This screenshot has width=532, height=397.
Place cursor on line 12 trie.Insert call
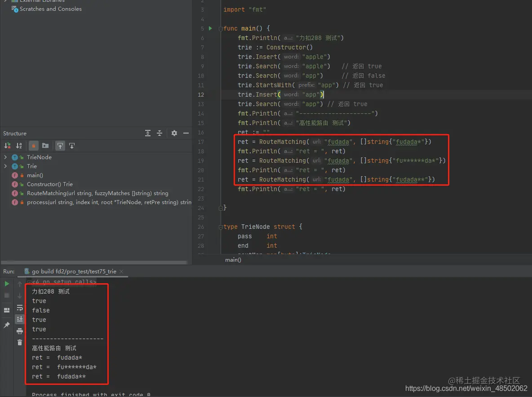click(x=280, y=94)
